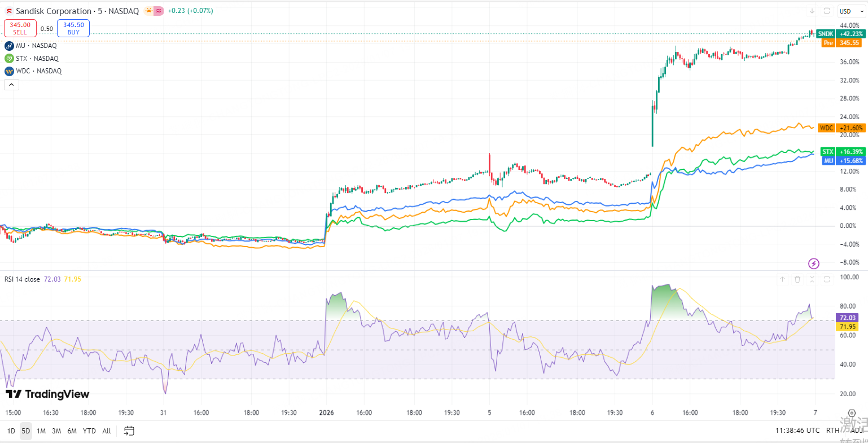Move the main chart pane down with arrow
This screenshot has height=443, width=868.
tap(812, 11)
